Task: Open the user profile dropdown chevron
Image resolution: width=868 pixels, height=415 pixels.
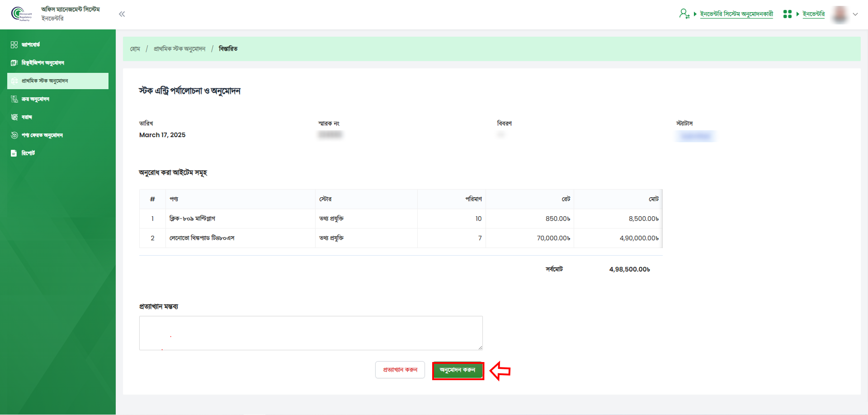Action: coord(855,14)
